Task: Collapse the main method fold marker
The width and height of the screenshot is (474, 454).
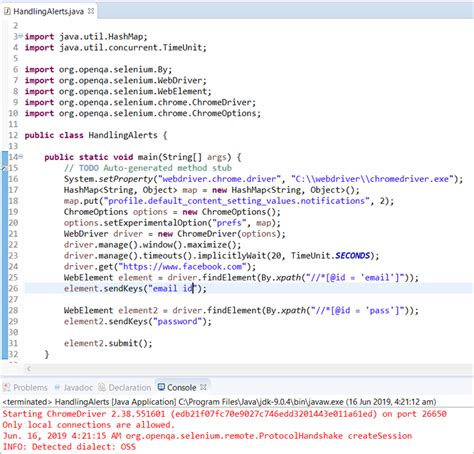Action: click(21, 156)
